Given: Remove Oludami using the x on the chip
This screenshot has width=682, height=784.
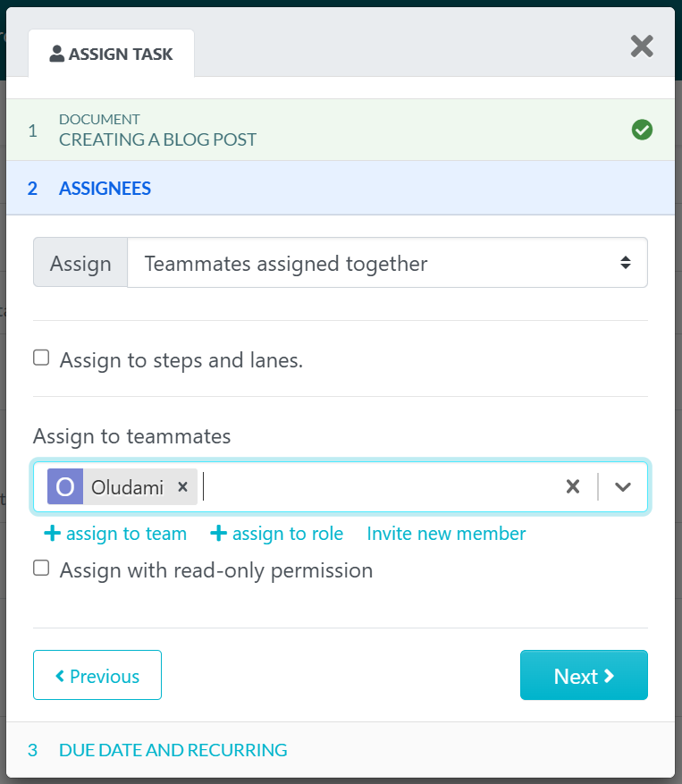Looking at the screenshot, I should (x=182, y=486).
